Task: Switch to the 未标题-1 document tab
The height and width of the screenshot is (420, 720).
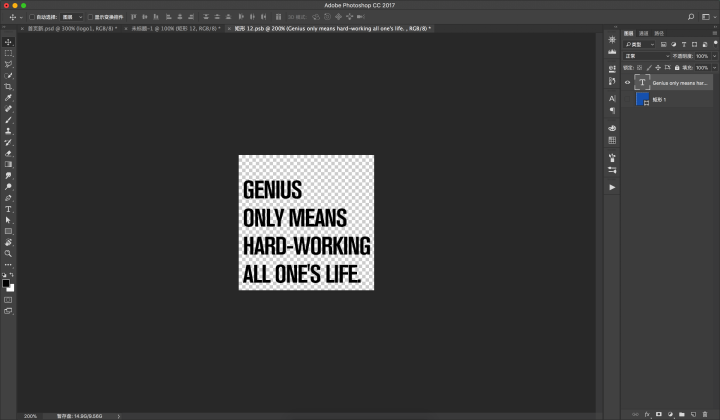Action: tap(174, 29)
